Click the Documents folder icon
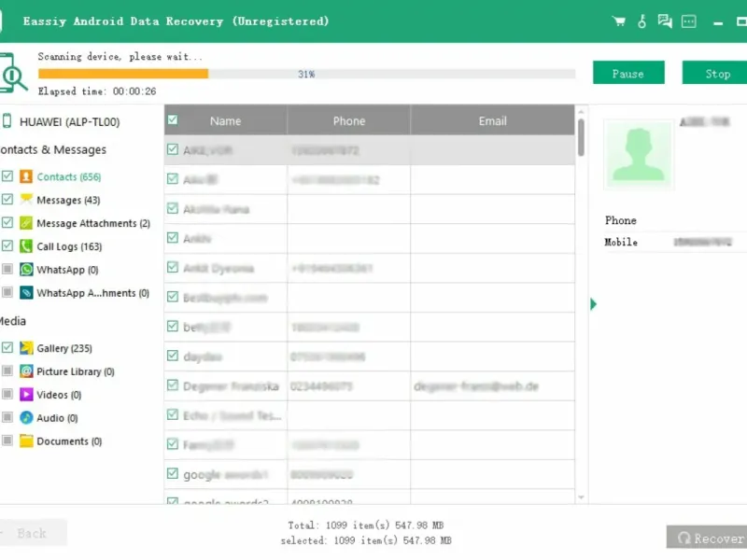 point(26,441)
